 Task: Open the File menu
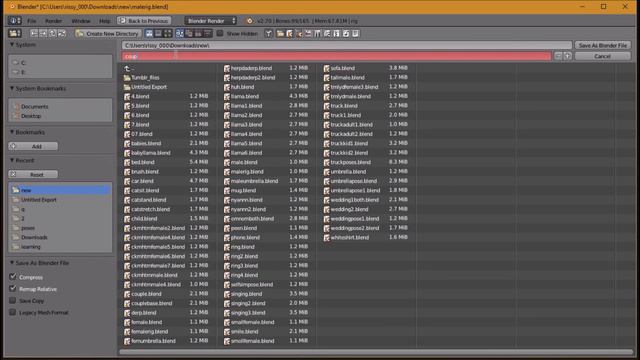point(31,21)
